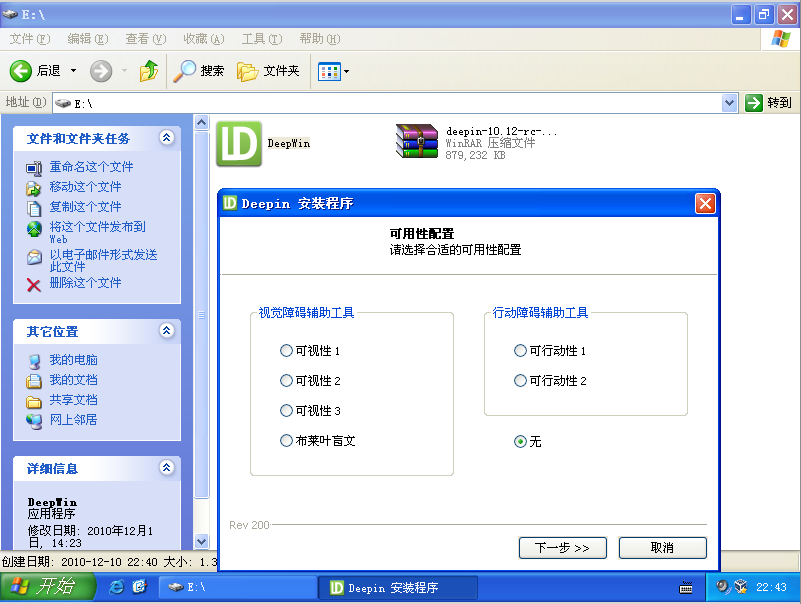Click the Copy this file icon
This screenshot has height=604, width=801.
pyautogui.click(x=34, y=208)
